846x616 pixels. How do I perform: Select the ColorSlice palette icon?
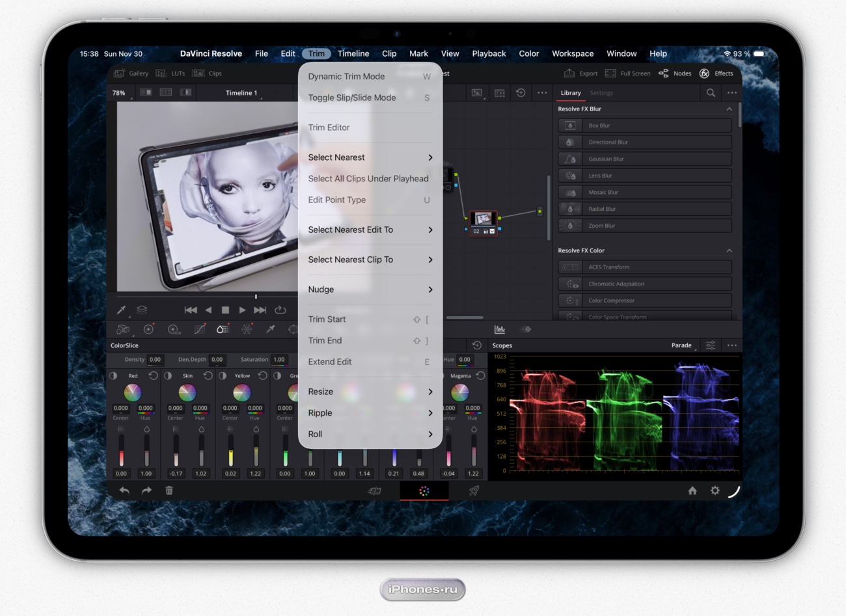click(223, 329)
